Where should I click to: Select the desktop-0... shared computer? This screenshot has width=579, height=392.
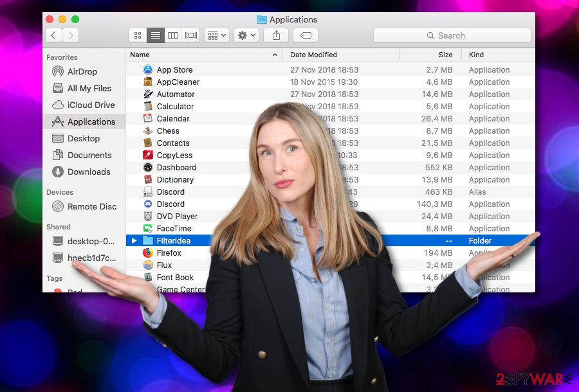84,241
